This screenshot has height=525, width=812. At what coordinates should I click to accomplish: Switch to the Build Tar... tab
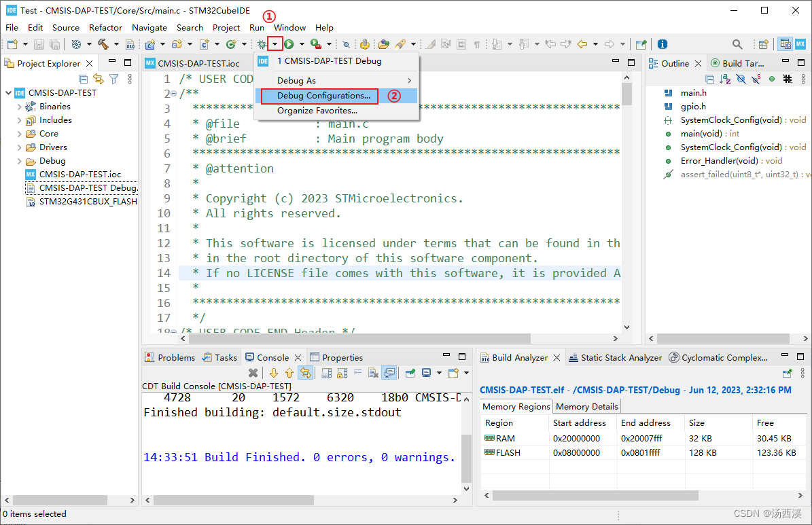pos(738,64)
